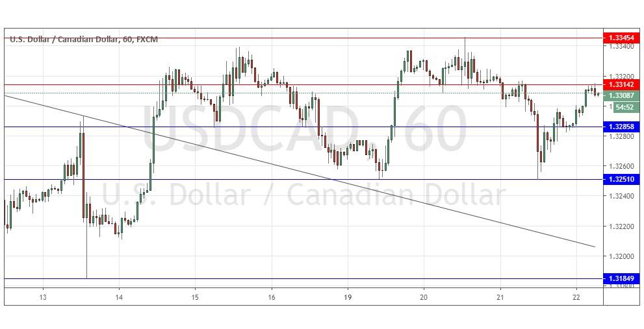Click the 1.32200 price scale tick
This screenshot has height=329, width=644.
[x=620, y=226]
